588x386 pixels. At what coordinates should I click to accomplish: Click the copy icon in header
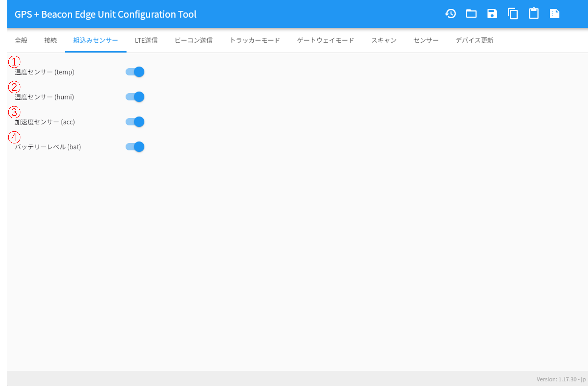click(x=513, y=14)
